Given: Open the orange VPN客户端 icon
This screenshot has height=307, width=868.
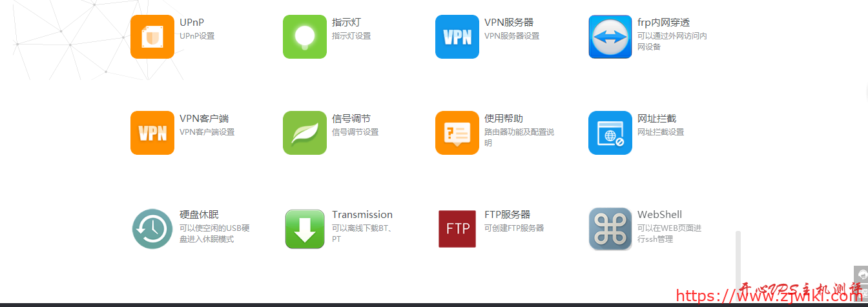Looking at the screenshot, I should (152, 133).
